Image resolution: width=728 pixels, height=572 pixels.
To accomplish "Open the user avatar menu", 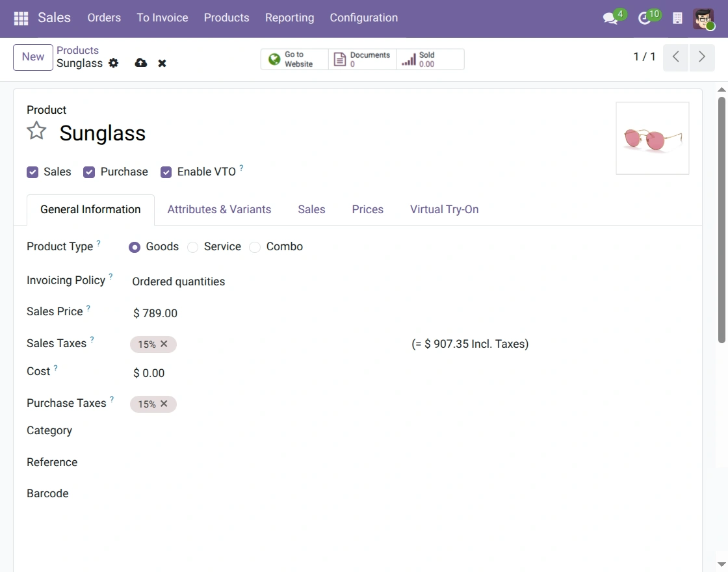I will click(x=703, y=19).
